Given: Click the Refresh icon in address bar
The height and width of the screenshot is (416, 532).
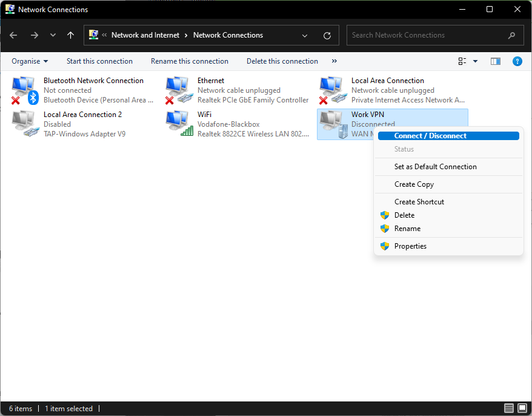Looking at the screenshot, I should coord(327,35).
